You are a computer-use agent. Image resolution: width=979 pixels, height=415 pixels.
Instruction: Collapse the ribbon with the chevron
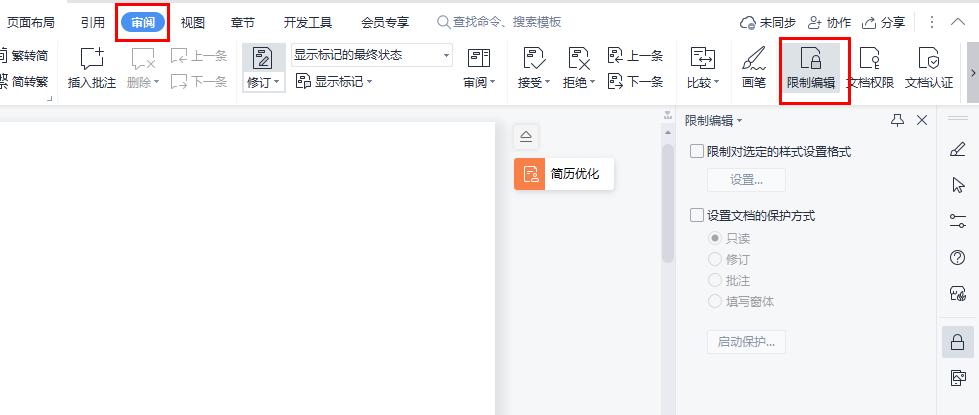958,22
